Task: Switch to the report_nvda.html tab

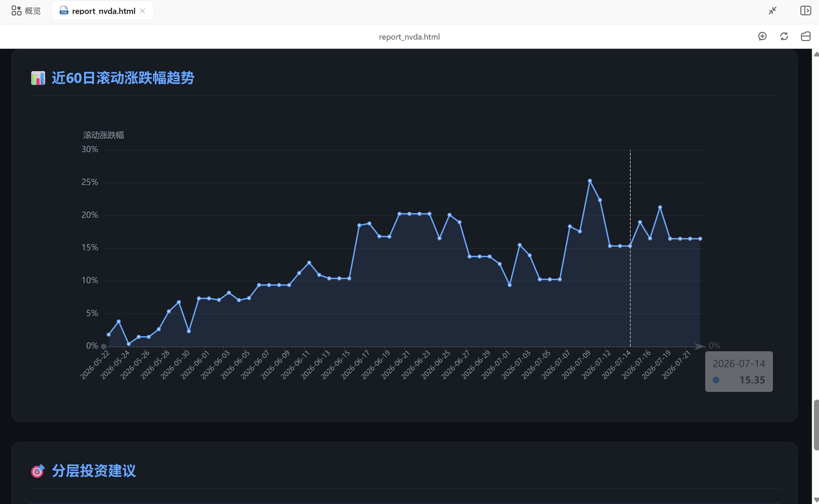Action: [102, 11]
